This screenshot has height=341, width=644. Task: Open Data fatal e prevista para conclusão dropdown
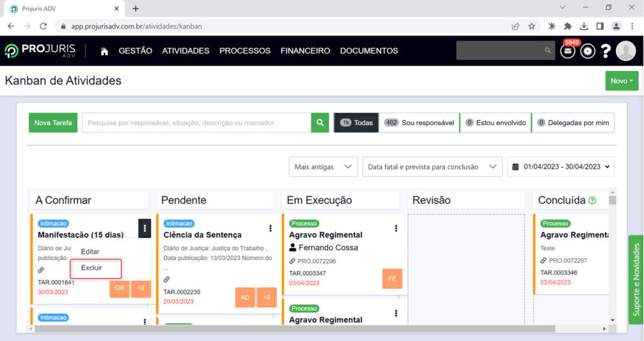[x=432, y=166]
